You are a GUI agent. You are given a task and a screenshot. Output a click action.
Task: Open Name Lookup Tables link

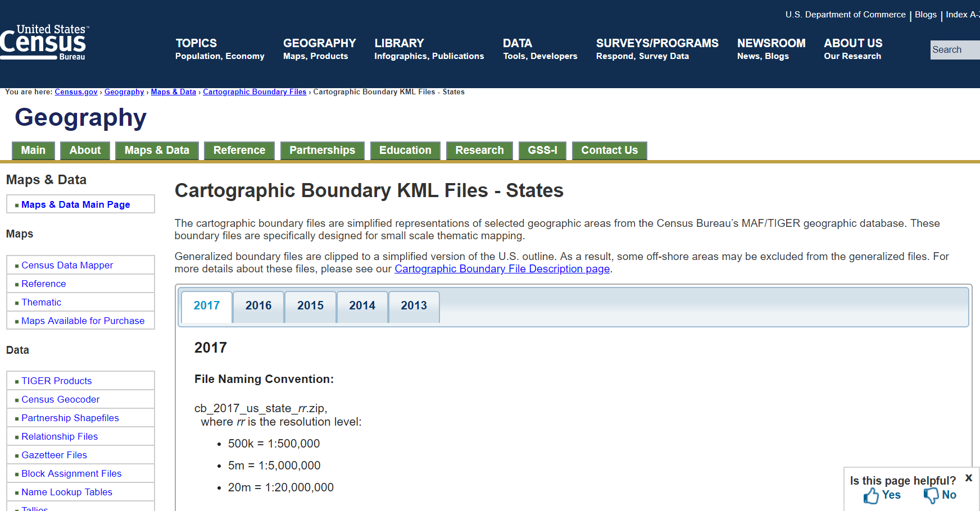67,492
